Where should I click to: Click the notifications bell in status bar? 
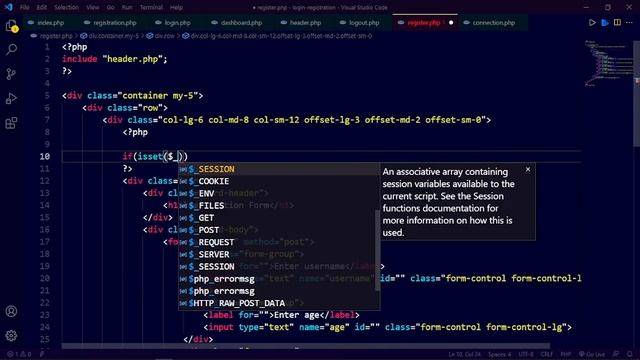tap(630, 354)
